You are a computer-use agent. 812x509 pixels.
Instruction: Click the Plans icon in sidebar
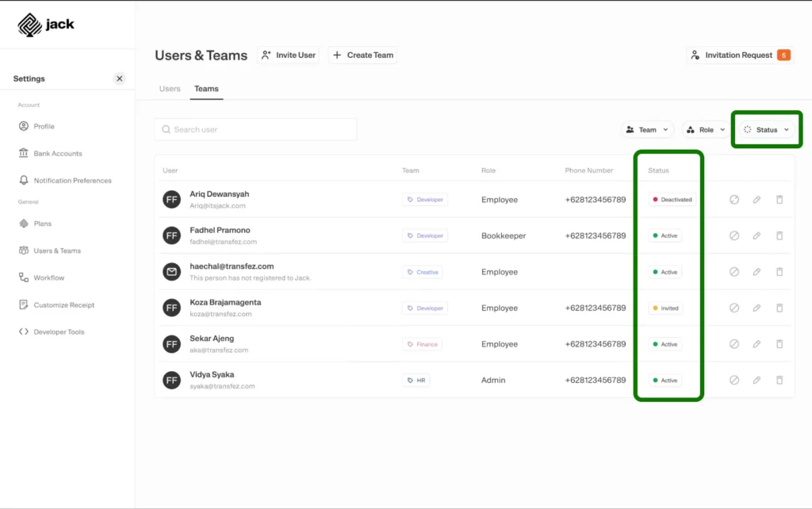tap(23, 223)
